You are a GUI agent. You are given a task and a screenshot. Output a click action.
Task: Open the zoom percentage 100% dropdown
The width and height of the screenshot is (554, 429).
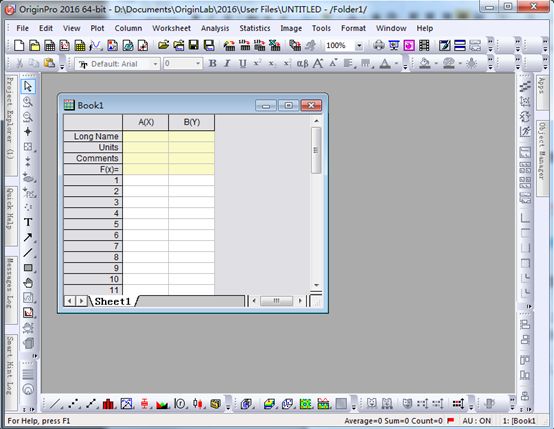point(359,46)
